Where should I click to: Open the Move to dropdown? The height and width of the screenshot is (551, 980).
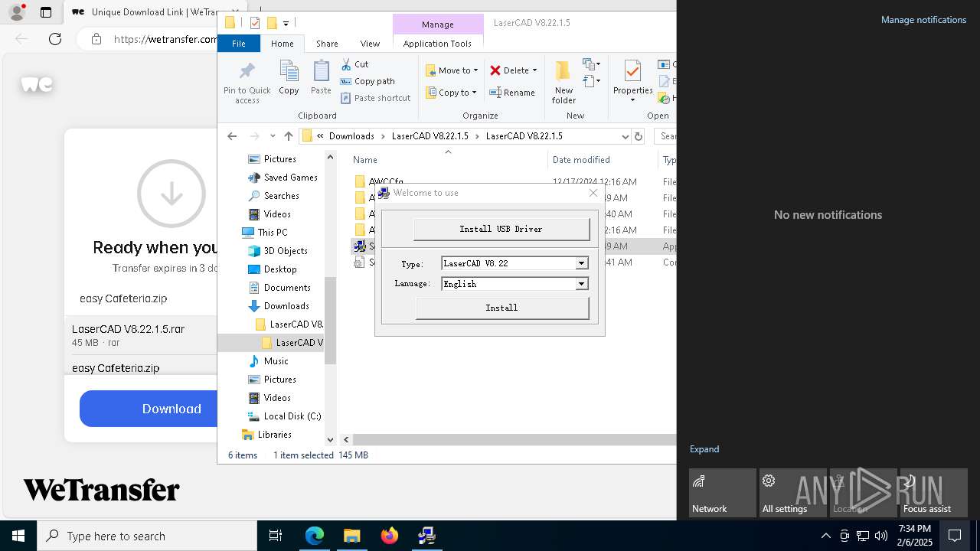452,70
